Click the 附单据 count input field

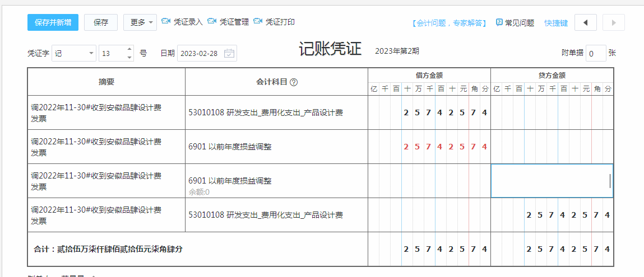tap(596, 53)
